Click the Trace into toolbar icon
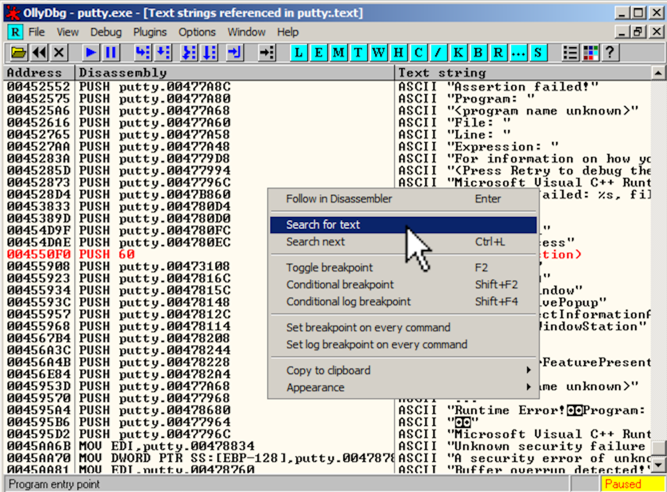 click(189, 53)
